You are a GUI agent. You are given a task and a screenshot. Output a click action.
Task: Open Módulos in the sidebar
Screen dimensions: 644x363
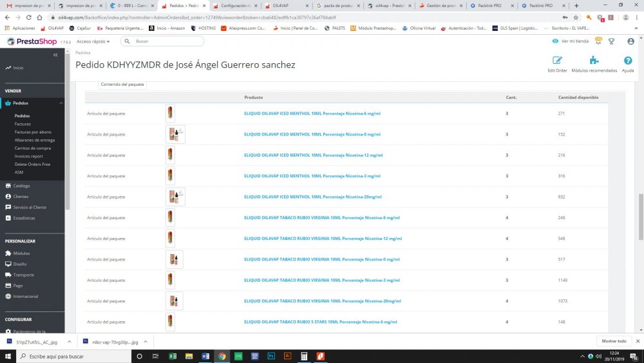pos(17,253)
